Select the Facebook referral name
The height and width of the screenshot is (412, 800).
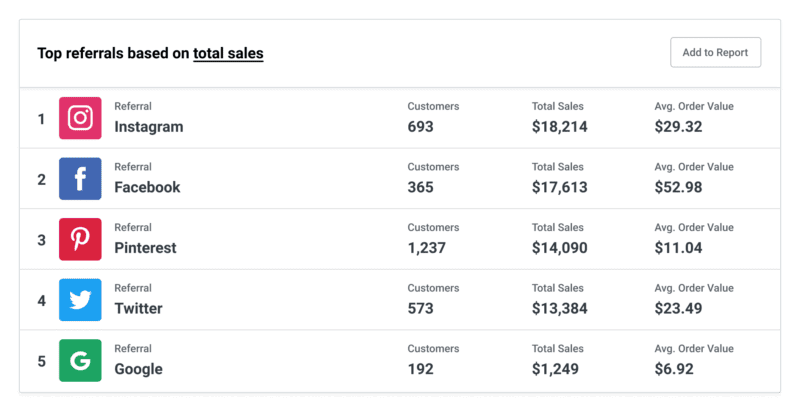pyautogui.click(x=147, y=187)
